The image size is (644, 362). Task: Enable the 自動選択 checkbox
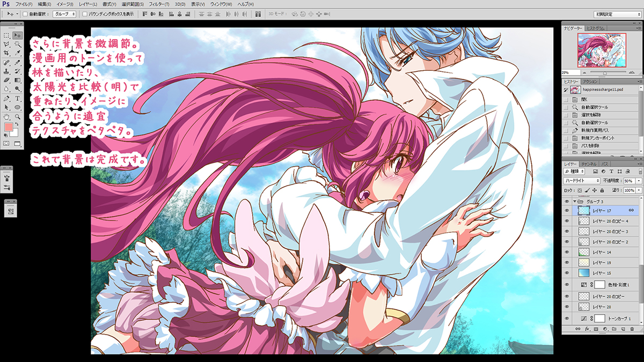26,13
